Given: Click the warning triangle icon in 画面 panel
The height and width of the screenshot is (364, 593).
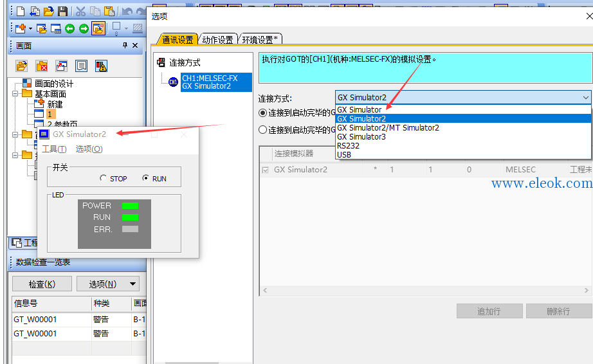Looking at the screenshot, I should coord(101,66).
